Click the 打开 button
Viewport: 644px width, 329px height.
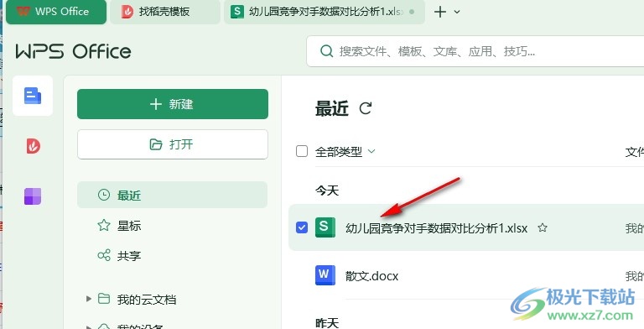173,144
